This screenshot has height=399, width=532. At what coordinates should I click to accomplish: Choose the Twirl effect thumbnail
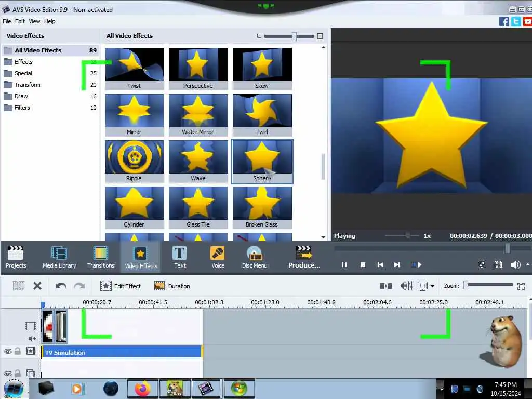tap(262, 115)
